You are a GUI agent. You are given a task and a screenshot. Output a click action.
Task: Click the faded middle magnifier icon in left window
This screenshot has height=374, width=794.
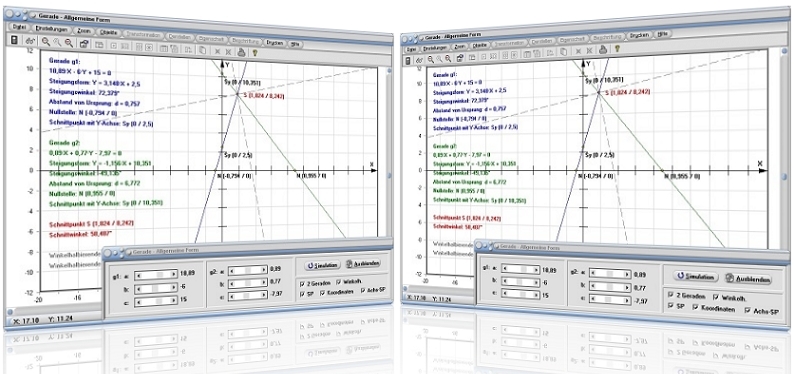pos(57,43)
